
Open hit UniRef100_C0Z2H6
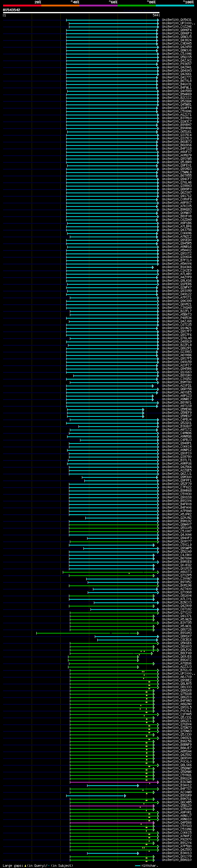coord(176,26)
